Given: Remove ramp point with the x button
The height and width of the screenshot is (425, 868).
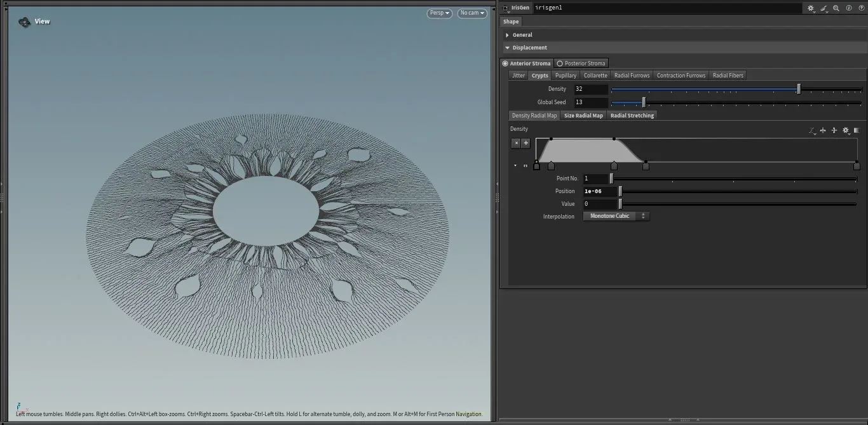Looking at the screenshot, I should coord(516,143).
